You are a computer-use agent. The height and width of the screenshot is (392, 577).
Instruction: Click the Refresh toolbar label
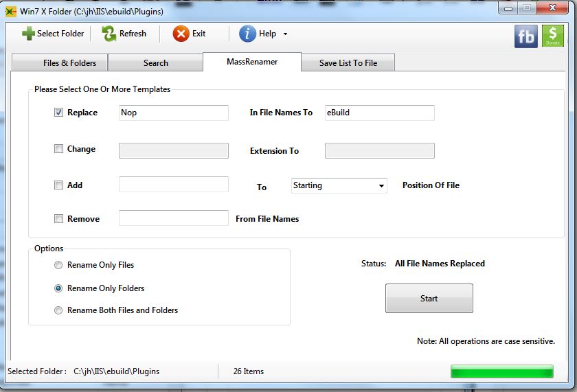(133, 34)
